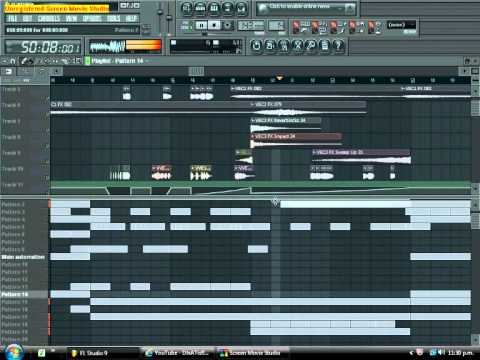This screenshot has width=480, height=360.
Task: Adjust the main volume slider
Action: coord(160,13)
